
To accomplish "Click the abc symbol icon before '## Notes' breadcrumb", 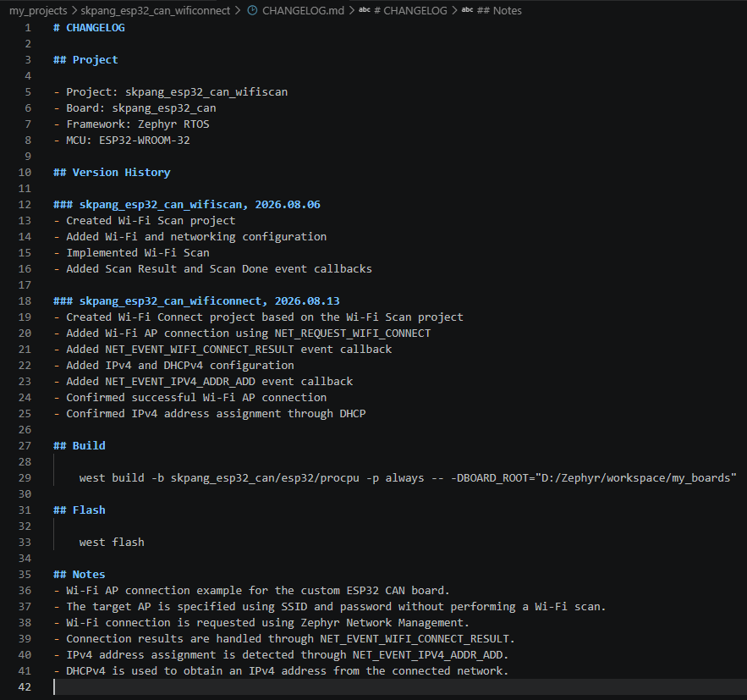I will [x=467, y=10].
